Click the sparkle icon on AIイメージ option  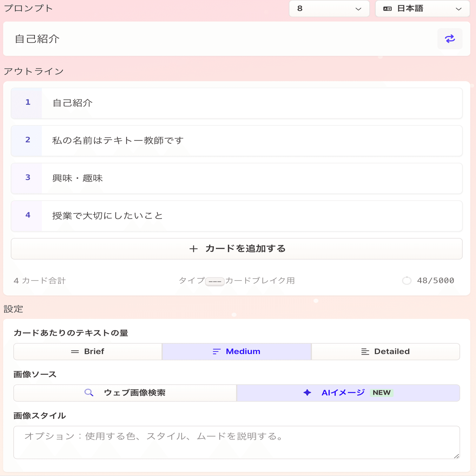pos(307,393)
